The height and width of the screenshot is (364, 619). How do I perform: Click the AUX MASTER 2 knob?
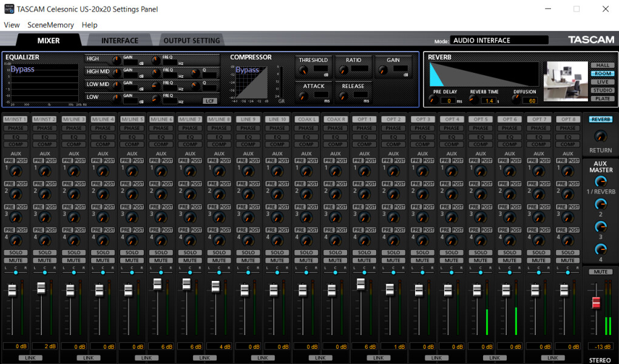click(x=600, y=204)
